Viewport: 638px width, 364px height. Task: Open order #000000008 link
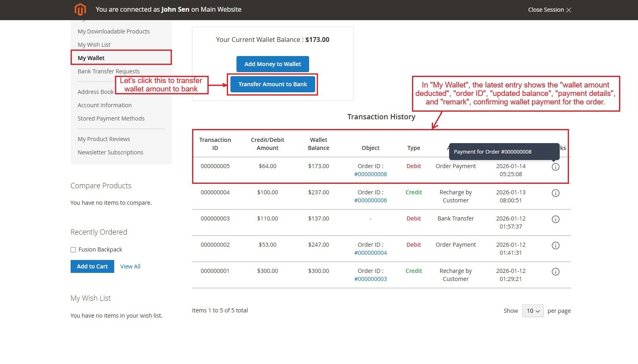pyautogui.click(x=370, y=174)
